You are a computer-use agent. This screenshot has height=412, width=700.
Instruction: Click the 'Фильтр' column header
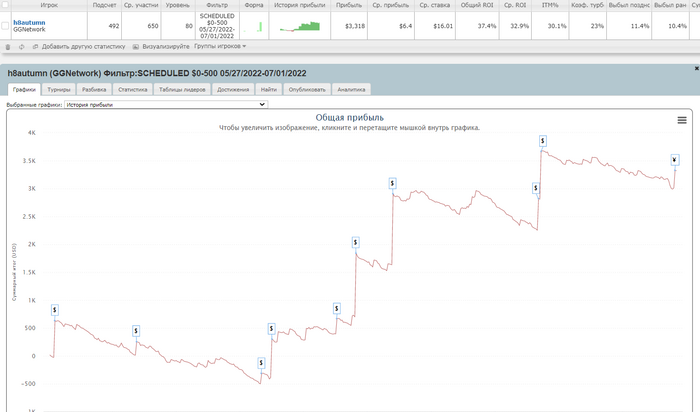pos(217,5)
